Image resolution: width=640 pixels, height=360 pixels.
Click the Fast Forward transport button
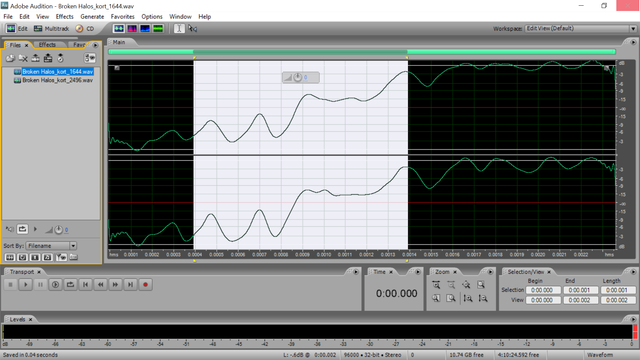click(116, 284)
